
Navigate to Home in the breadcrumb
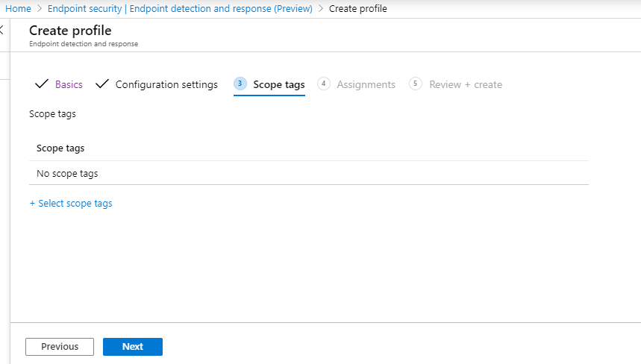[x=18, y=9]
